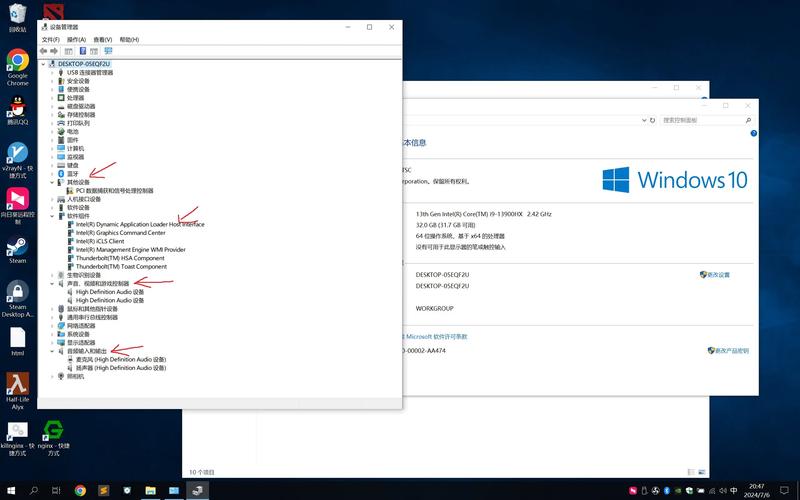
Task: Expand the USB 连接器管理器 category
Action: click(52, 72)
